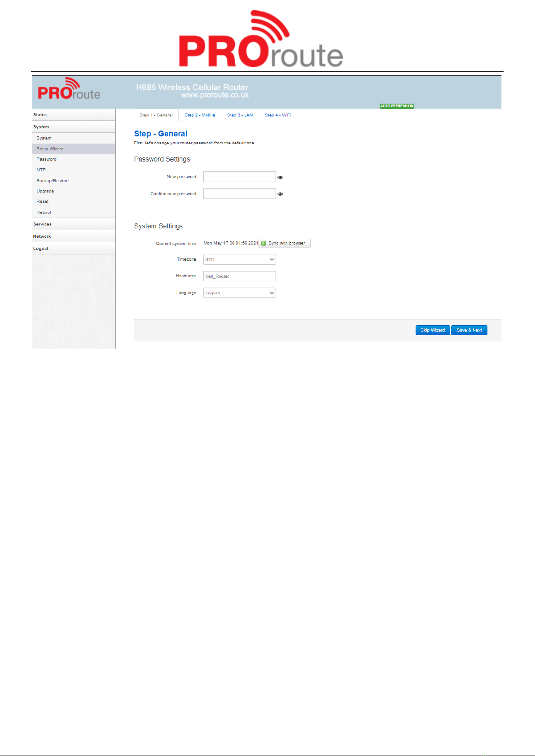
Task: Go to the Step 2 - Mobile tab
Action: (x=200, y=115)
